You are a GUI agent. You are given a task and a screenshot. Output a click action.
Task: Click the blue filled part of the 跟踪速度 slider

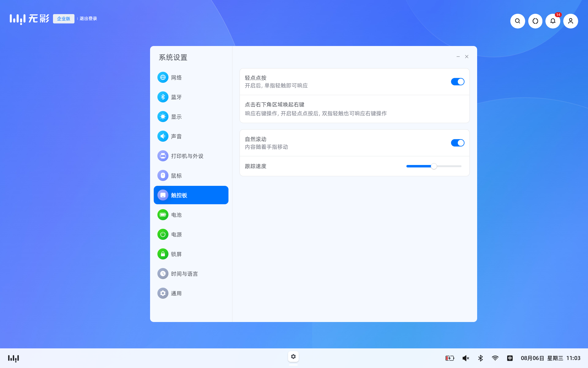tap(419, 166)
